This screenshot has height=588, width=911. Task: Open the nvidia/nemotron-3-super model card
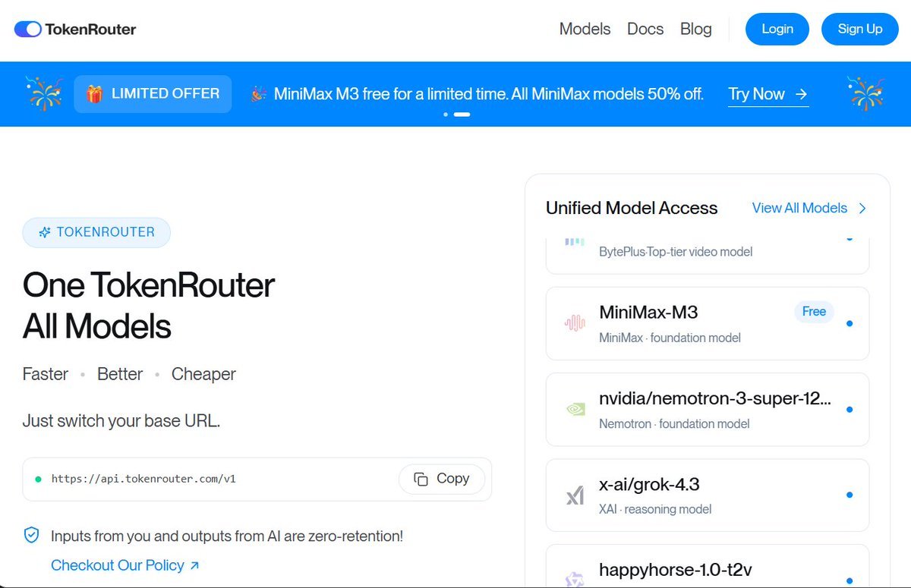(708, 410)
